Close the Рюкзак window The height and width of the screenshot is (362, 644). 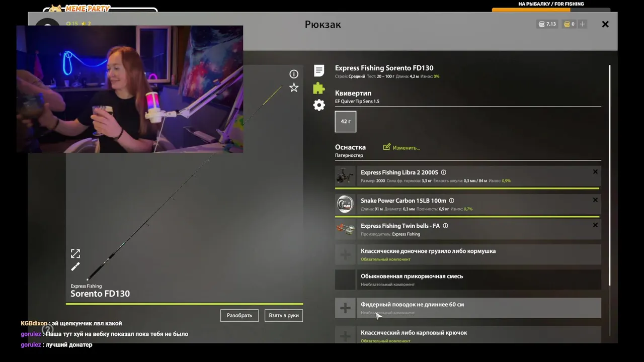[x=605, y=24]
